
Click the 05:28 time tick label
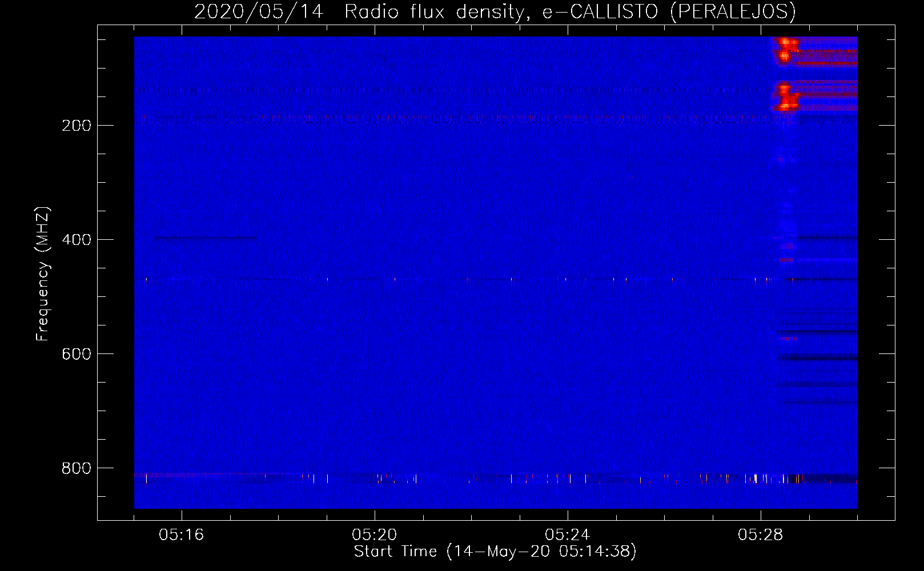point(761,535)
